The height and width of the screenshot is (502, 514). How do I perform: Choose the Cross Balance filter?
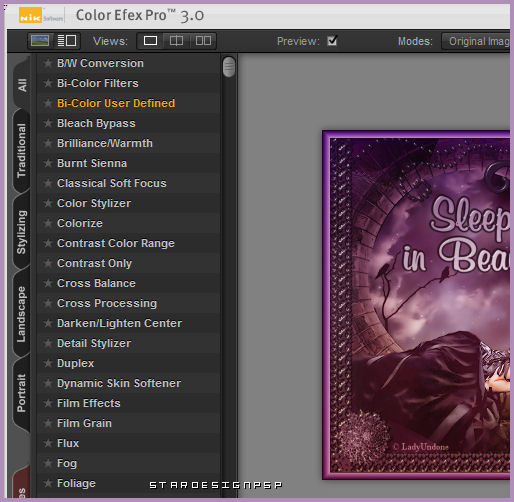pos(129,283)
